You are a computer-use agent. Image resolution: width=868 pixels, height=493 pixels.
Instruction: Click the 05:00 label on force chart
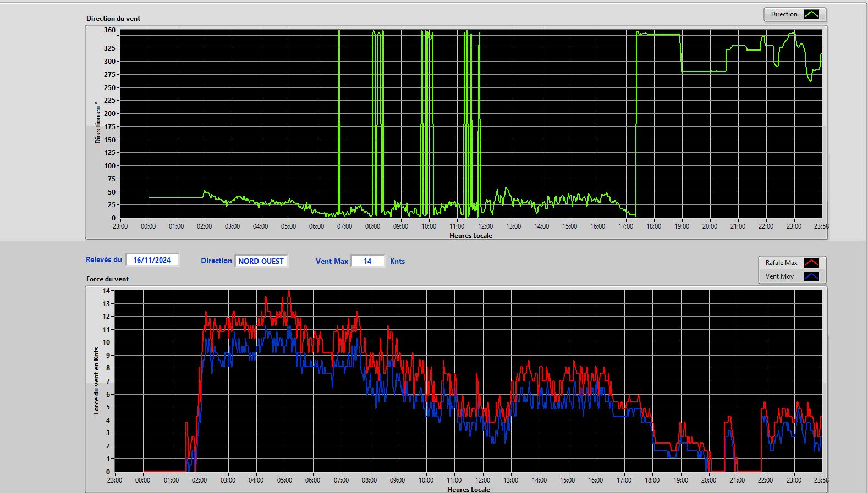[x=284, y=480]
